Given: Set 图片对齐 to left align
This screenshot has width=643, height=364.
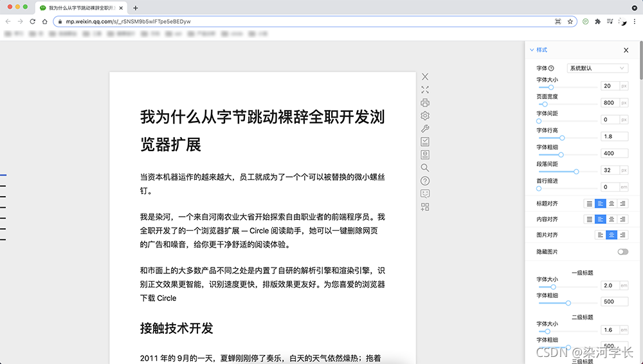Looking at the screenshot, I should tap(601, 235).
